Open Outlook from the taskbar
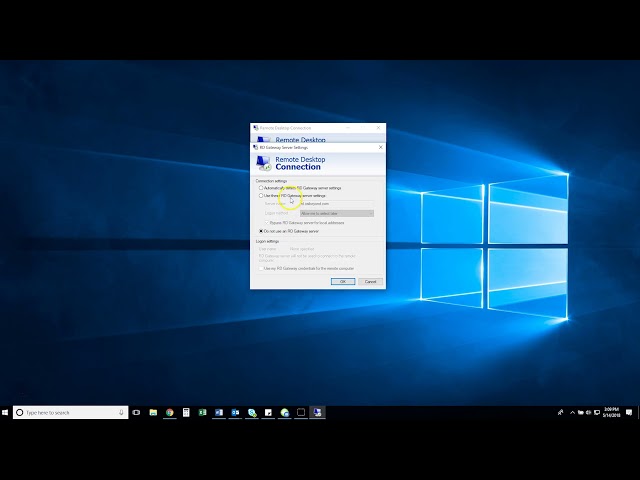The image size is (640, 480). 236,412
